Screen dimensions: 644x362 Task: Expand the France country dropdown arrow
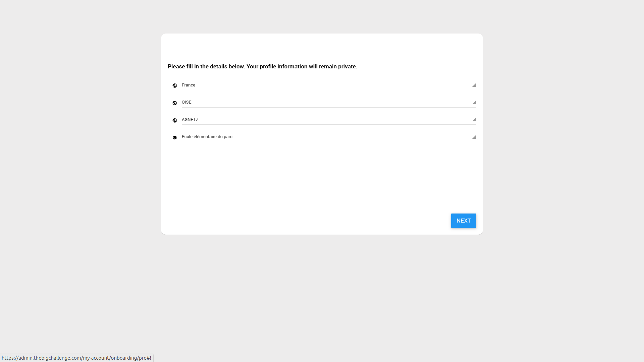(474, 85)
